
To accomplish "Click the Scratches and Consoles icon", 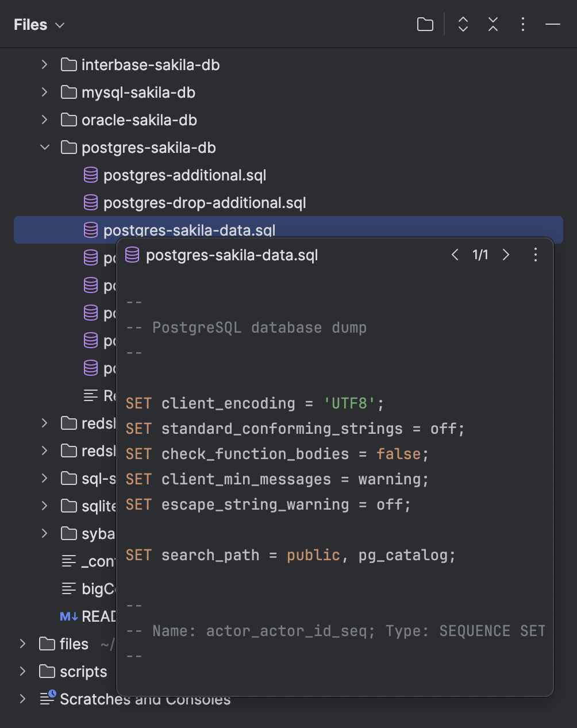I will pyautogui.click(x=47, y=699).
